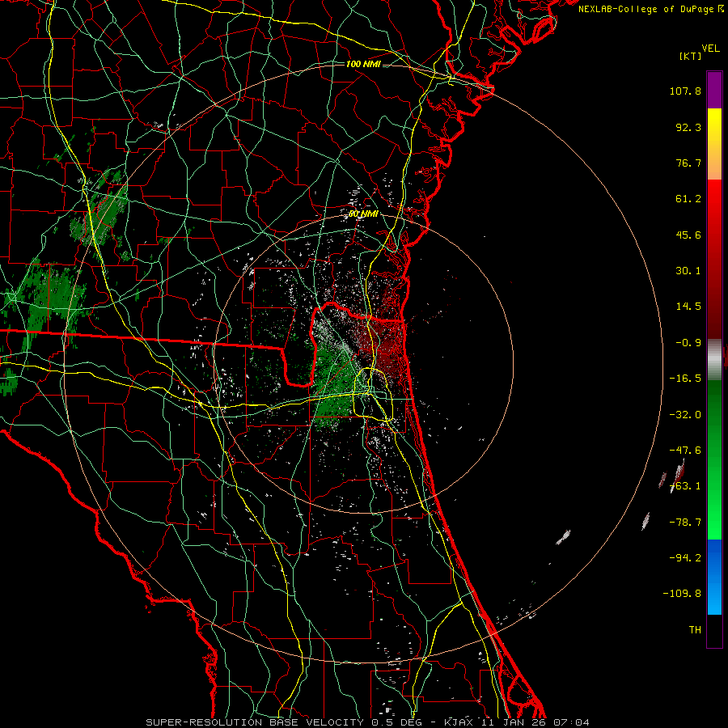Click the blue segment of the color bar
728x728 pixels.
(x=714, y=577)
